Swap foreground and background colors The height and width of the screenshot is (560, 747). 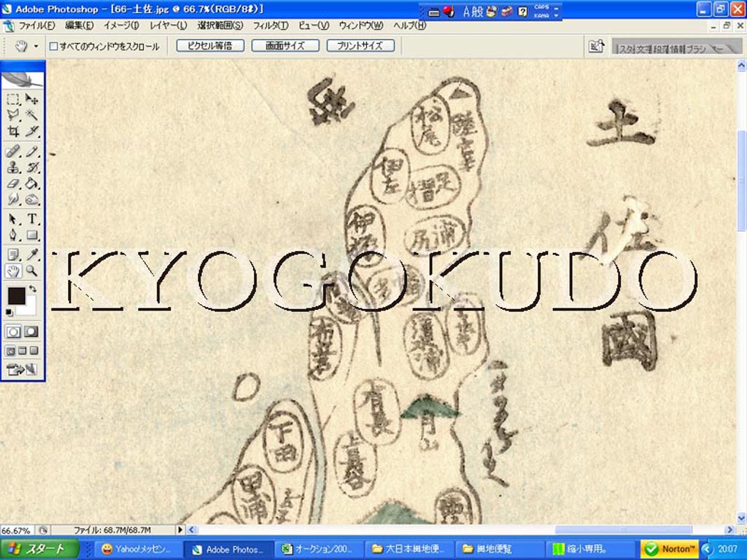[x=32, y=289]
